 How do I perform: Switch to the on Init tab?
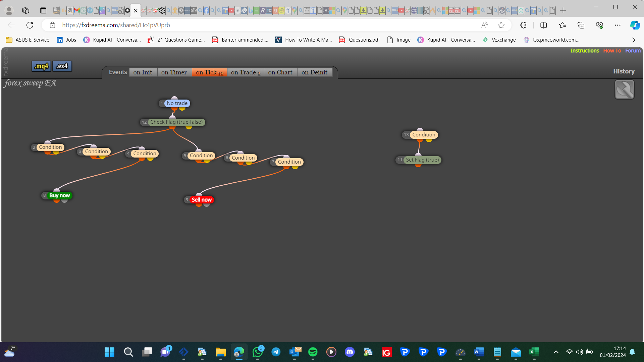[x=143, y=72]
